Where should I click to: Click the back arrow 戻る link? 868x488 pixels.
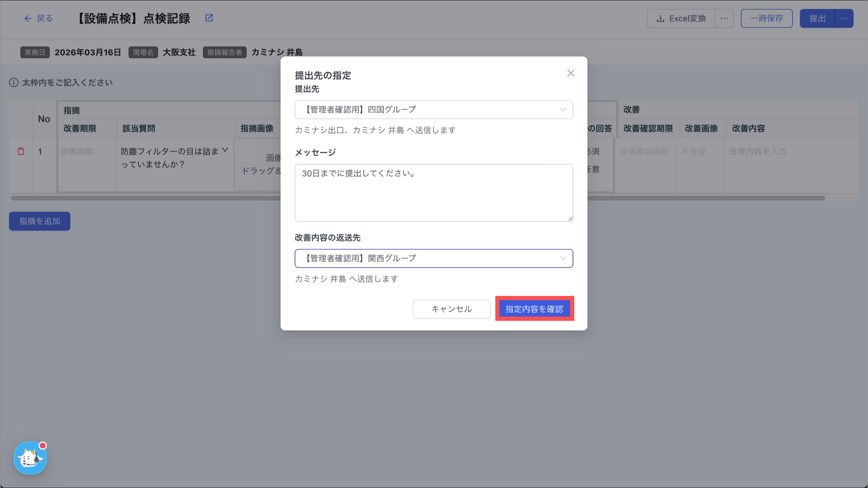click(x=38, y=18)
